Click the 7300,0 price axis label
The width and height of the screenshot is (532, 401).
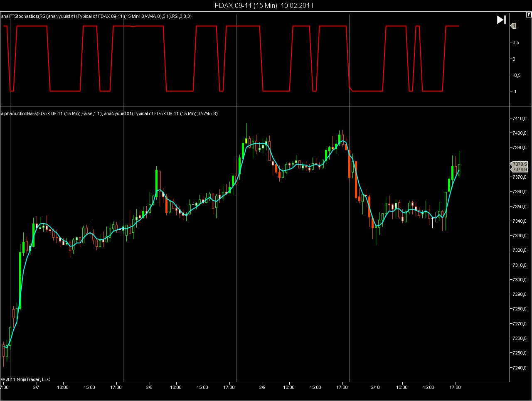coord(520,280)
